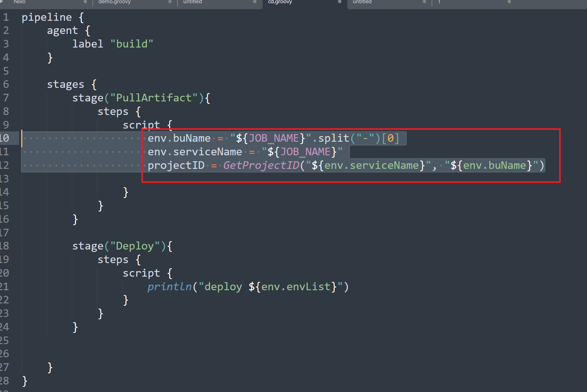Click 'steps {' on line 19

(x=119, y=259)
